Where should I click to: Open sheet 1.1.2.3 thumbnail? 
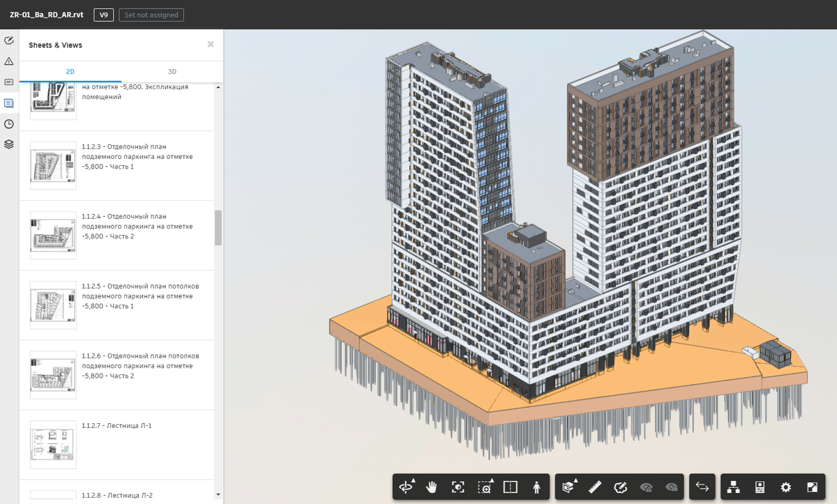pyautogui.click(x=53, y=166)
